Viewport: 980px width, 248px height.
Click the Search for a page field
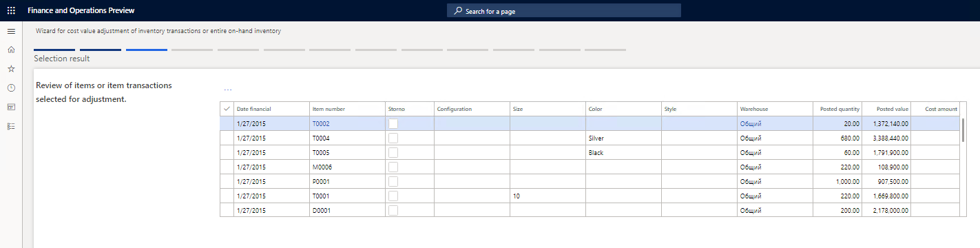click(x=564, y=11)
